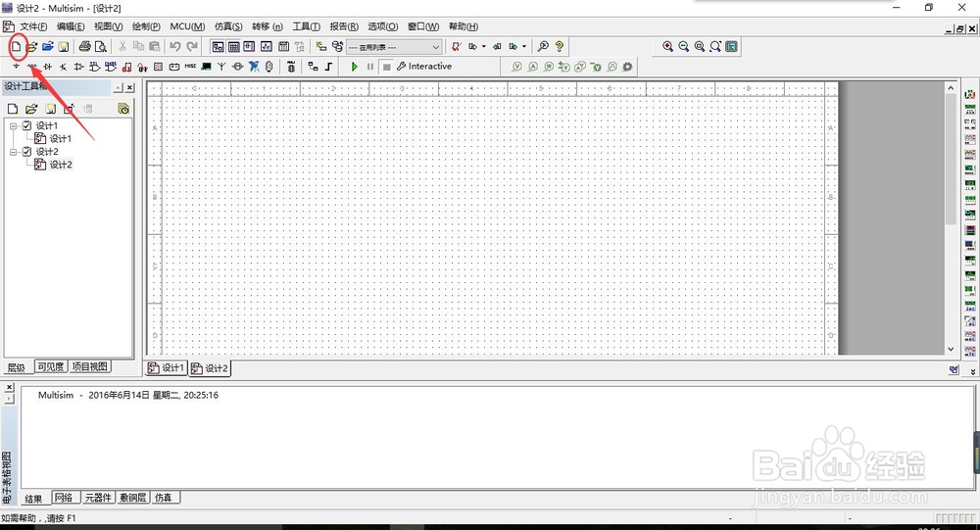The height and width of the screenshot is (530, 980).
Task: Toggle the Full Screen view icon
Action: pyautogui.click(x=731, y=46)
